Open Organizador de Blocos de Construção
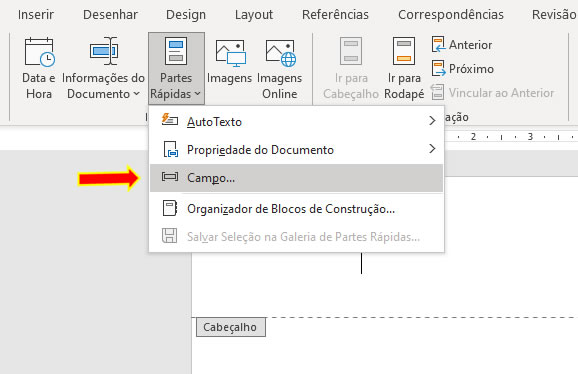This screenshot has height=374, width=578. pos(296,209)
